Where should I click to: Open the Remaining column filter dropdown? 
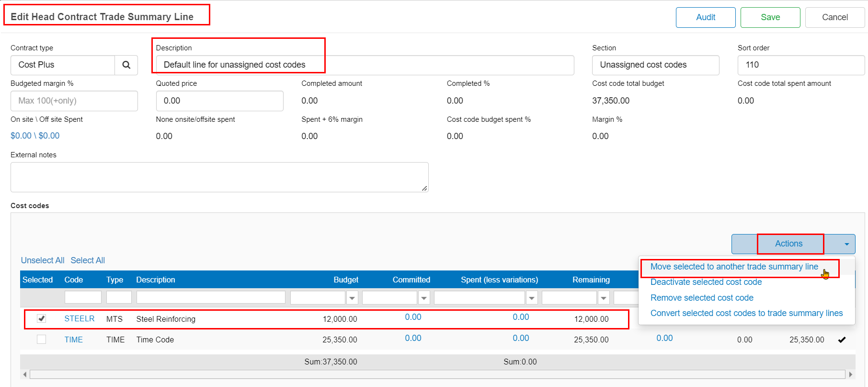tap(604, 298)
